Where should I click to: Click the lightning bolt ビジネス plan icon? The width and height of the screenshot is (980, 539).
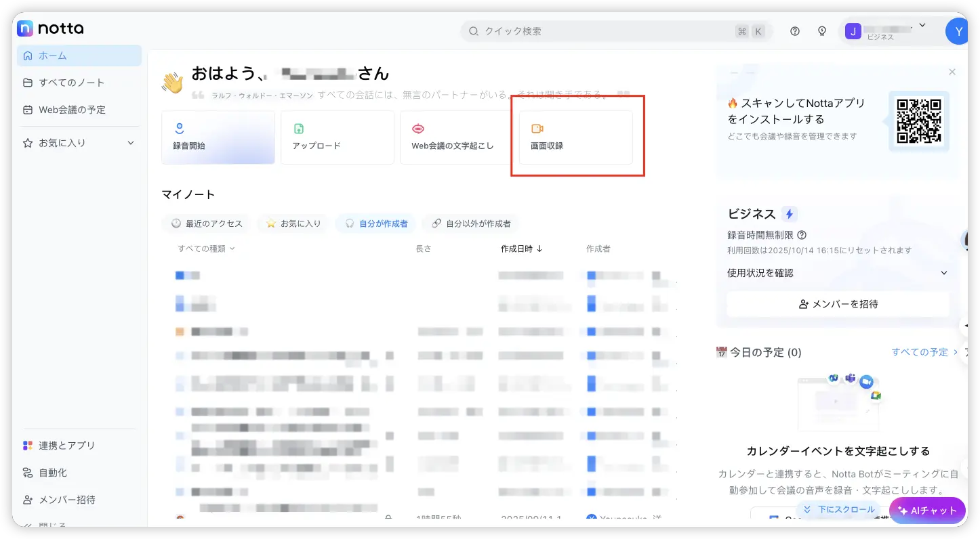pos(789,214)
